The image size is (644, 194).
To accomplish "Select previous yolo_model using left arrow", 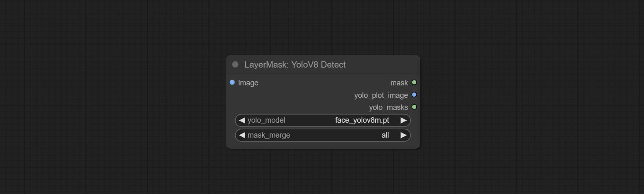I will [242, 121].
